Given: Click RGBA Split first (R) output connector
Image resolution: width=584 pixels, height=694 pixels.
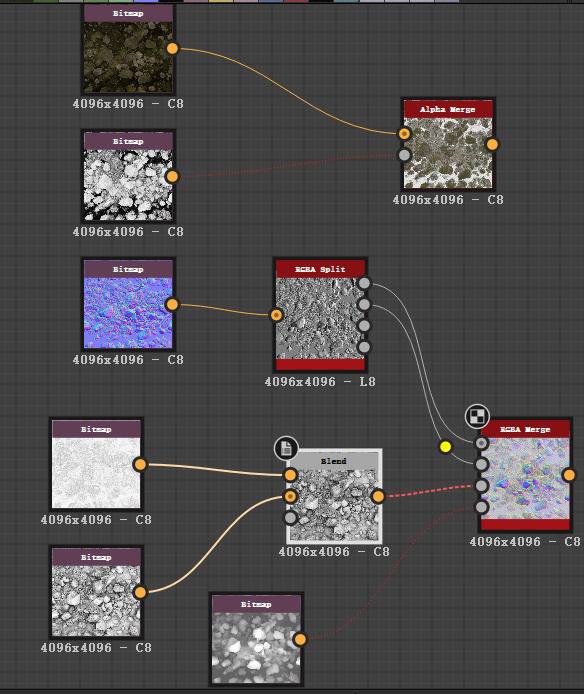Looking at the screenshot, I should 364,283.
